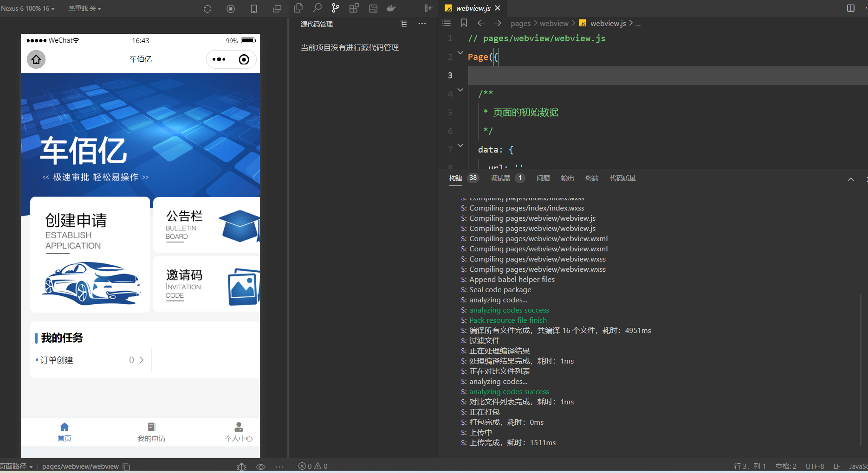Switch to the 输出 output tab
Screen dimensions: 868x473
coord(567,178)
